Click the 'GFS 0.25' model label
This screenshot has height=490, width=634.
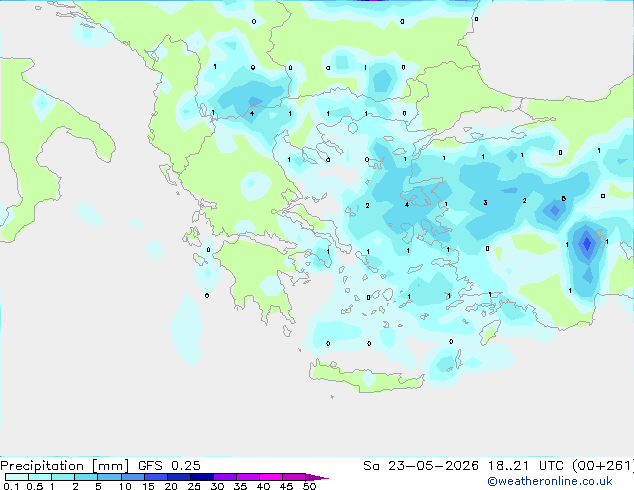click(169, 466)
